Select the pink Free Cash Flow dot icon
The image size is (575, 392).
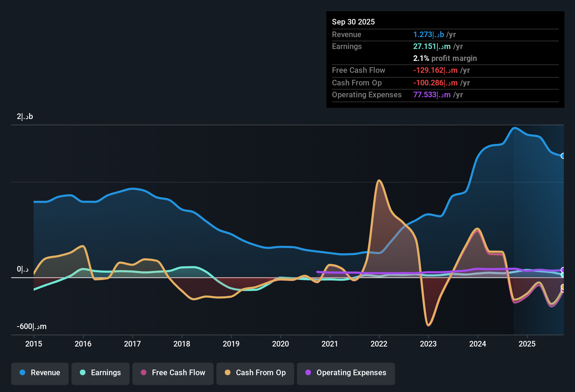pos(144,373)
